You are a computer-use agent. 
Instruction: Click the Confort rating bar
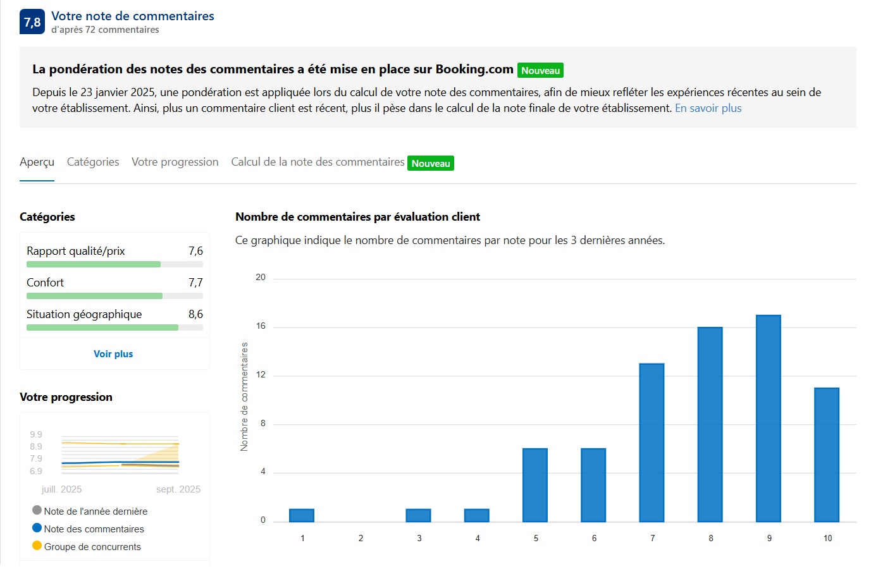coord(114,296)
